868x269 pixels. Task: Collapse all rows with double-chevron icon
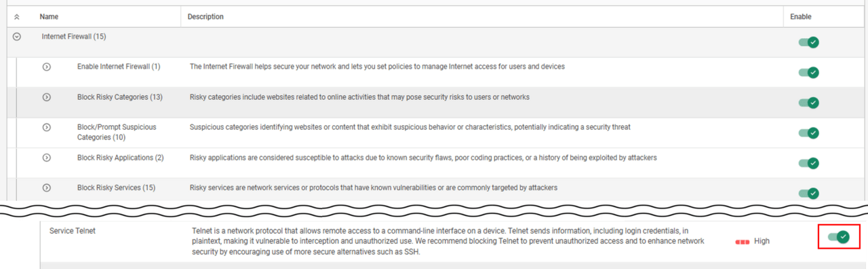[17, 17]
